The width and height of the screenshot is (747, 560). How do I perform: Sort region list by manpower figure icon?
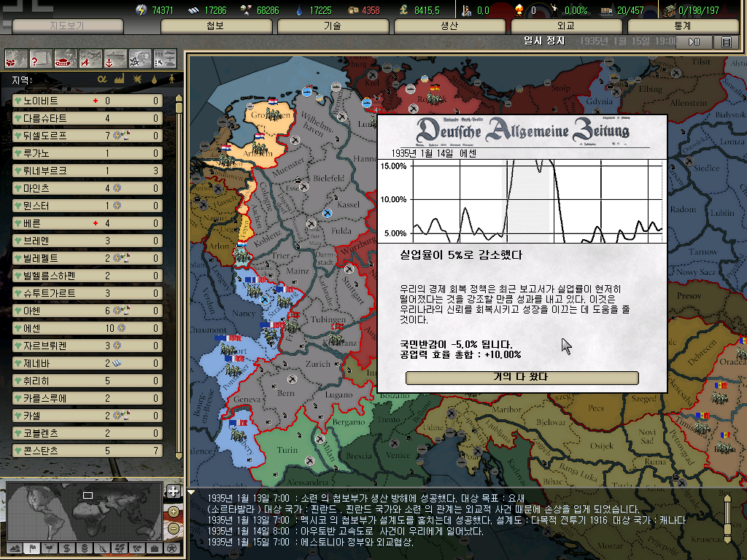coord(171,79)
